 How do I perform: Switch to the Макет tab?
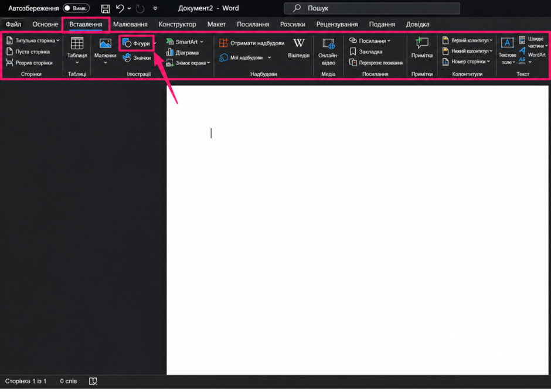coord(216,24)
